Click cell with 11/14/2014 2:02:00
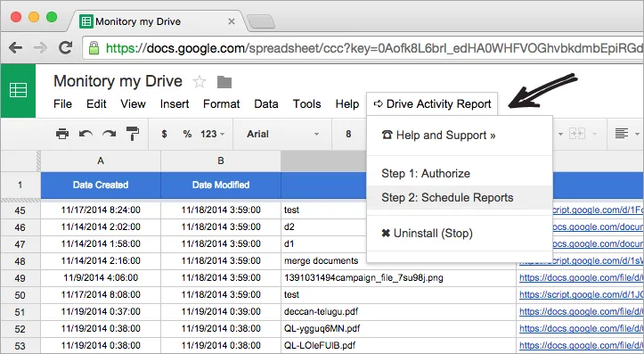The image size is (644, 354). click(x=101, y=227)
